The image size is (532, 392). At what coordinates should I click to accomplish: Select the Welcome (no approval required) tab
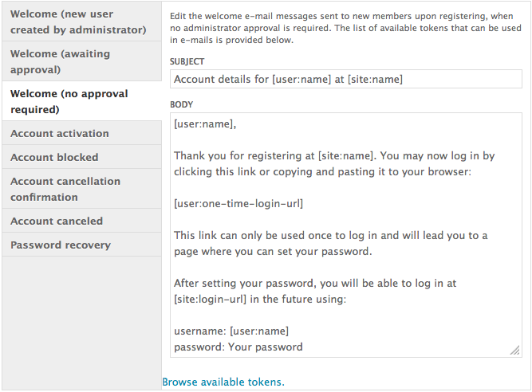[x=69, y=101]
